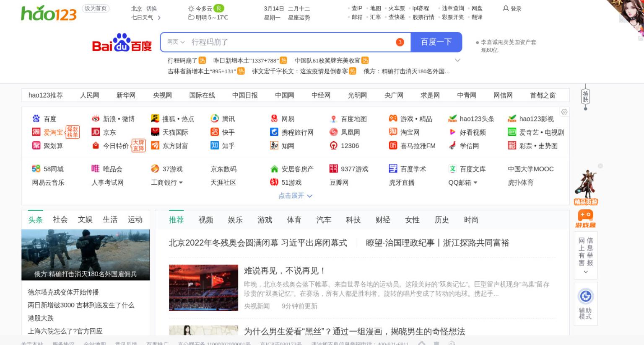
Task: Click the hao123头条 icon
Action: click(x=452, y=118)
